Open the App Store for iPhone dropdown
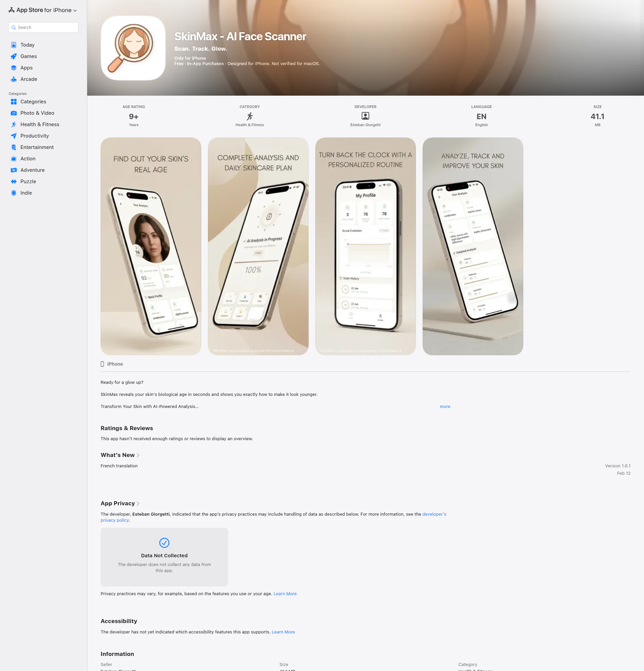The width and height of the screenshot is (644, 671). pos(43,10)
